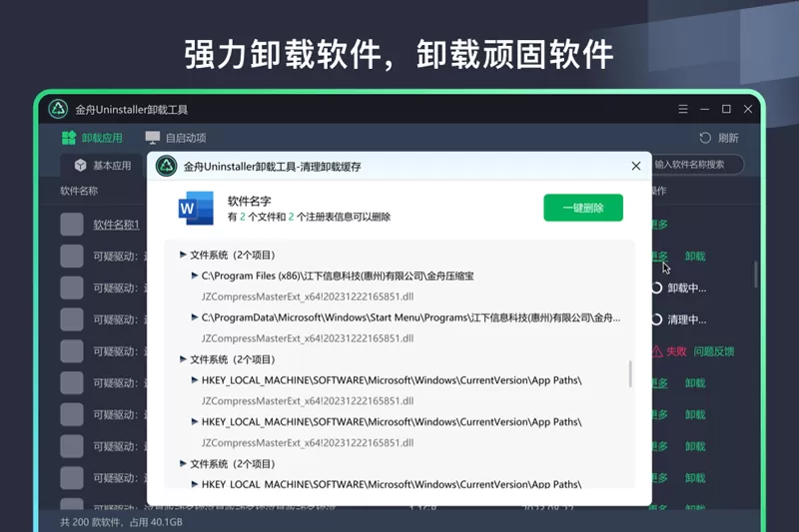The width and height of the screenshot is (799, 532).
Task: Open the 软件名称1 link
Action: [116, 225]
